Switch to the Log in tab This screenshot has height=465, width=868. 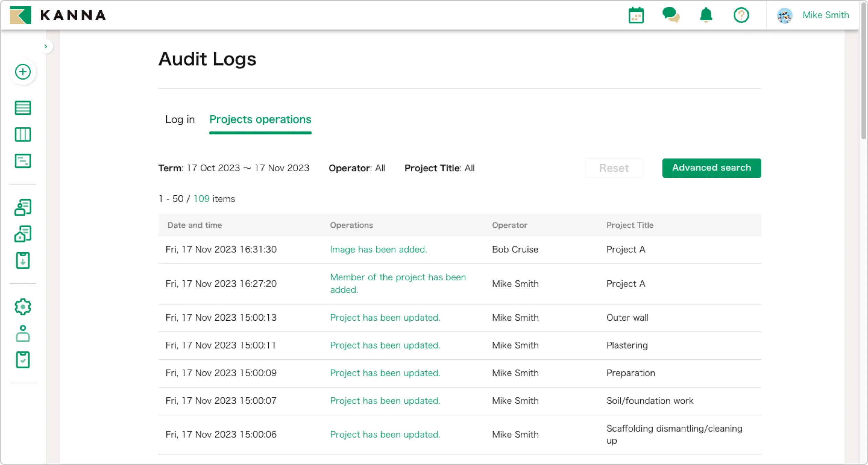[180, 120]
